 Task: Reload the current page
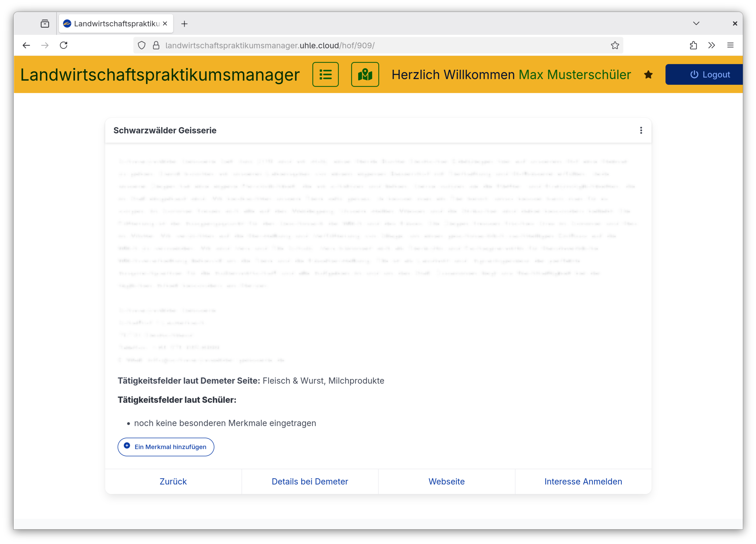coord(64,45)
